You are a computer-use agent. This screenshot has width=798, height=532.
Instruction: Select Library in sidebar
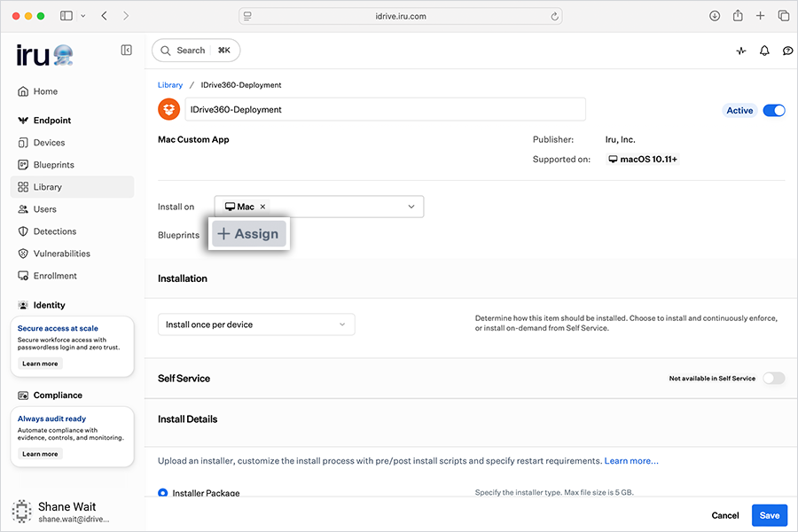(73, 187)
